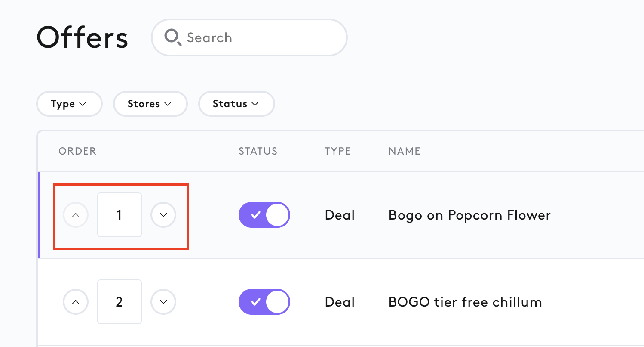Click the NAME column header

coord(404,151)
